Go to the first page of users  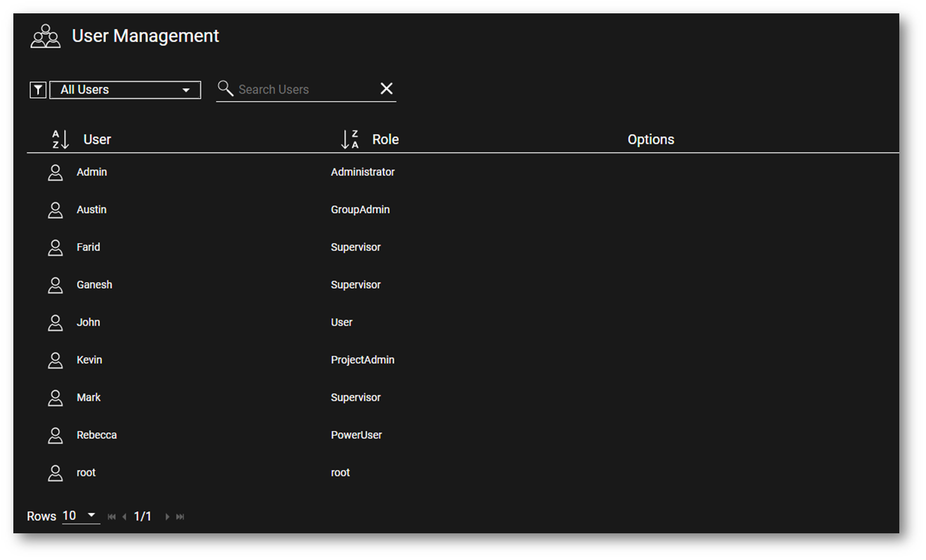(112, 517)
